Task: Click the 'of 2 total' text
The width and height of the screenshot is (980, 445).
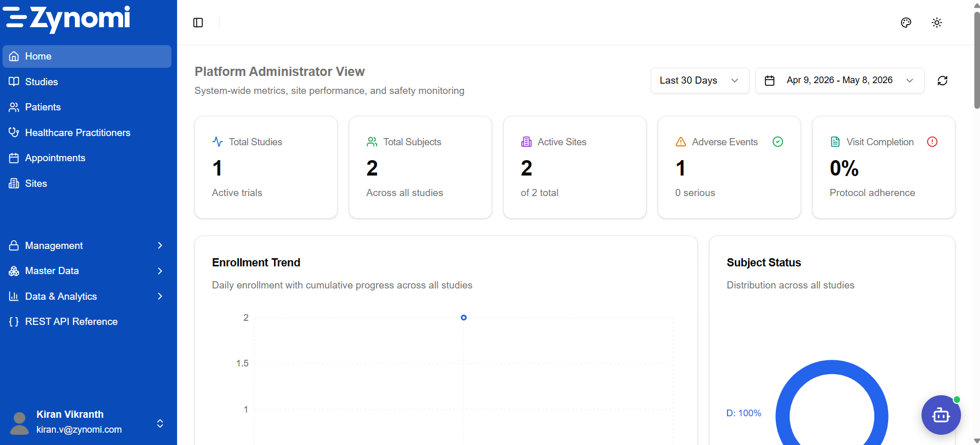Action: click(539, 193)
